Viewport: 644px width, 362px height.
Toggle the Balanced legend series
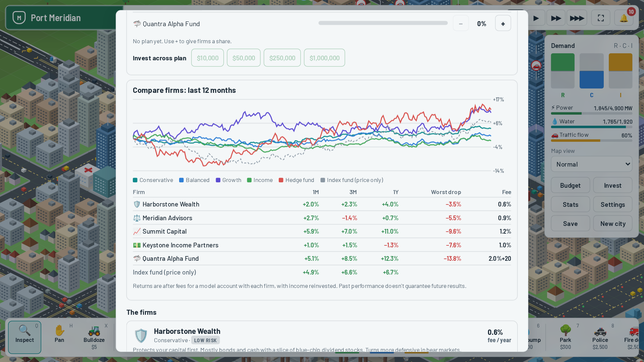click(194, 180)
